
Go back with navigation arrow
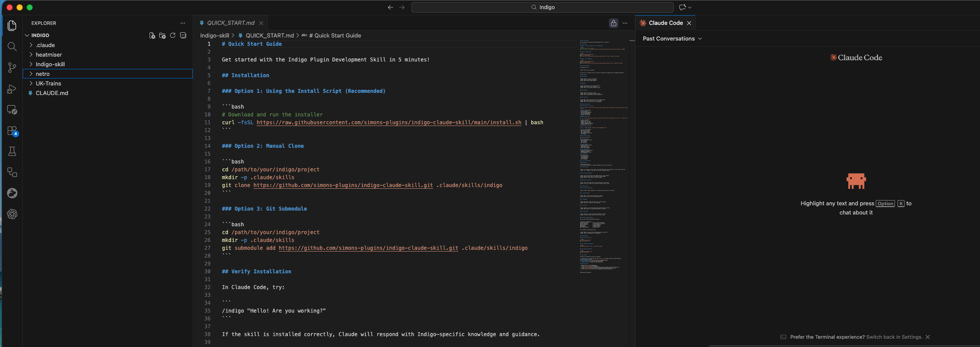390,7
